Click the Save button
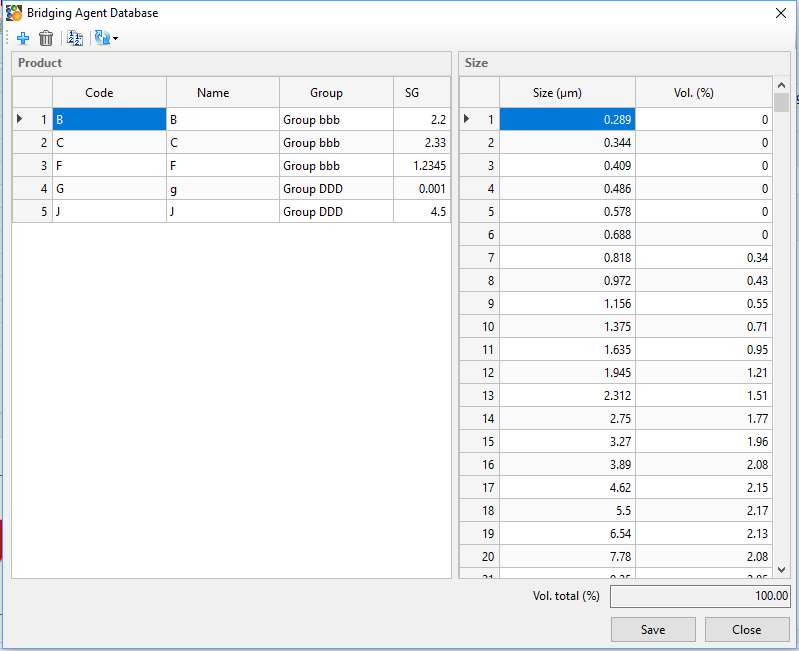The height and width of the screenshot is (651, 799). click(x=653, y=629)
